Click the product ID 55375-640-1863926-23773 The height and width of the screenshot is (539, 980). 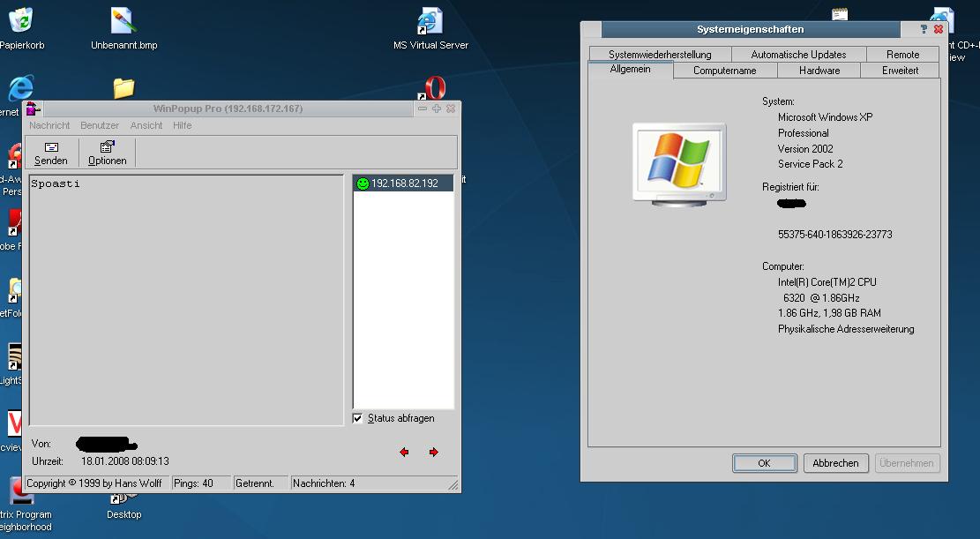coord(835,235)
